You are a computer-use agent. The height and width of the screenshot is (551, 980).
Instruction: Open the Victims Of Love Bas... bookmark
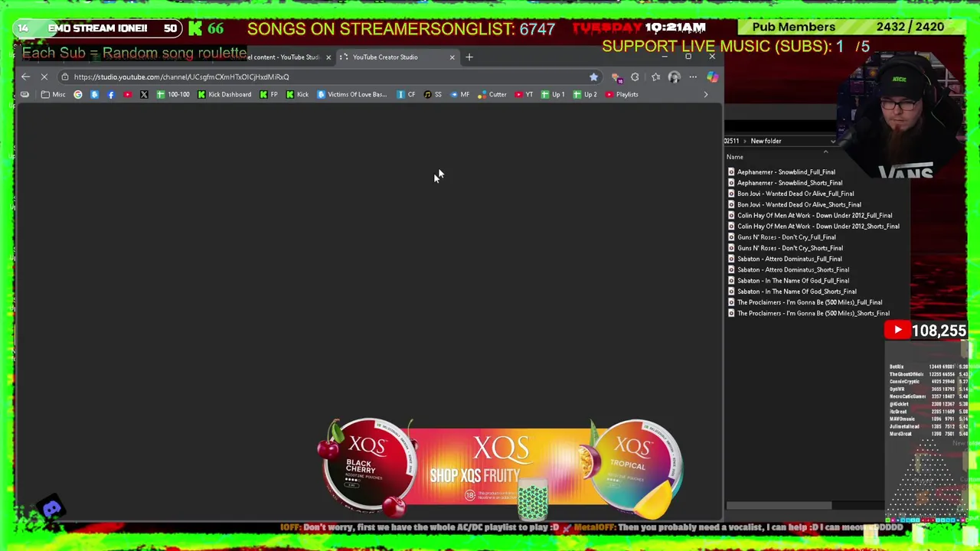(351, 94)
